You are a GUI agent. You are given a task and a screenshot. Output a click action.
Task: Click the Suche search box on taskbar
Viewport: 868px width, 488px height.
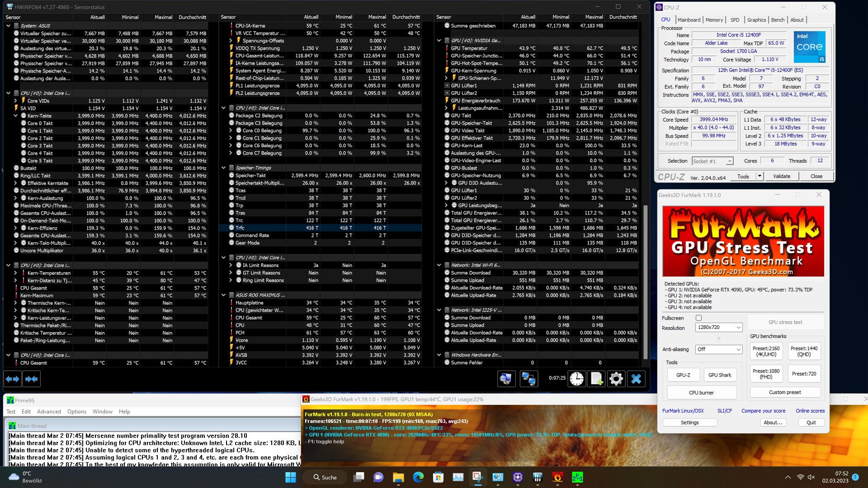[325, 477]
